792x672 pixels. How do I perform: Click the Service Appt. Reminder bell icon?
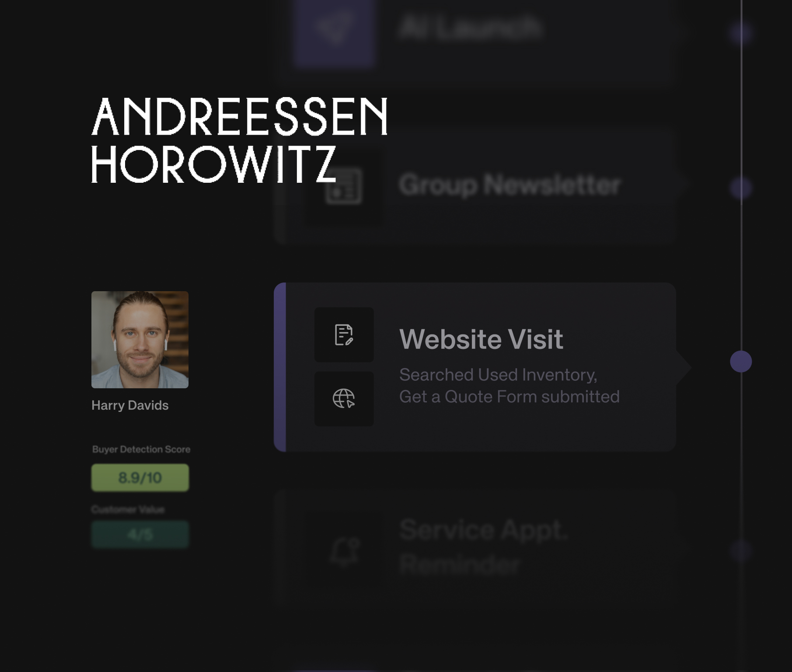345,551
